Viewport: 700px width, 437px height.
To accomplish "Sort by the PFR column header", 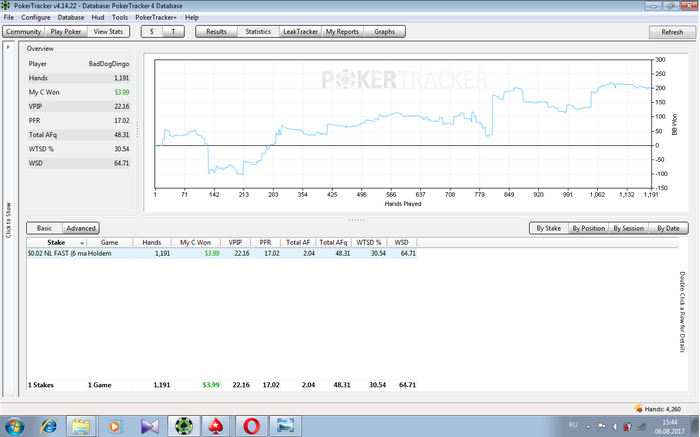I will [x=265, y=242].
